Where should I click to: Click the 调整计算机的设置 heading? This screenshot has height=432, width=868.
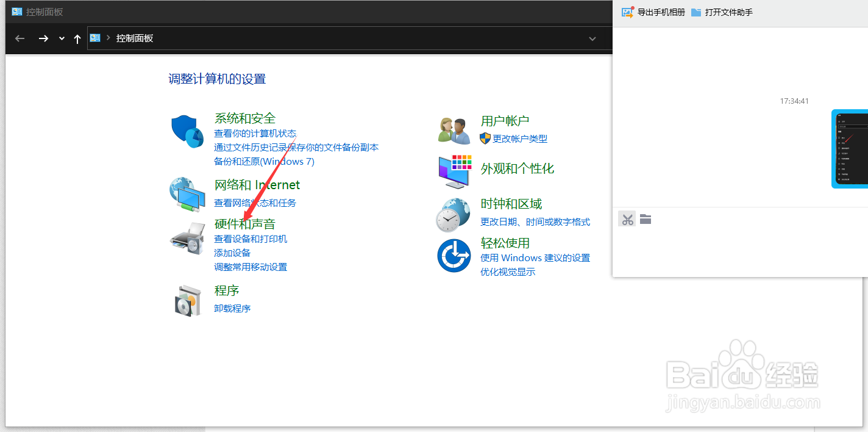coord(217,79)
